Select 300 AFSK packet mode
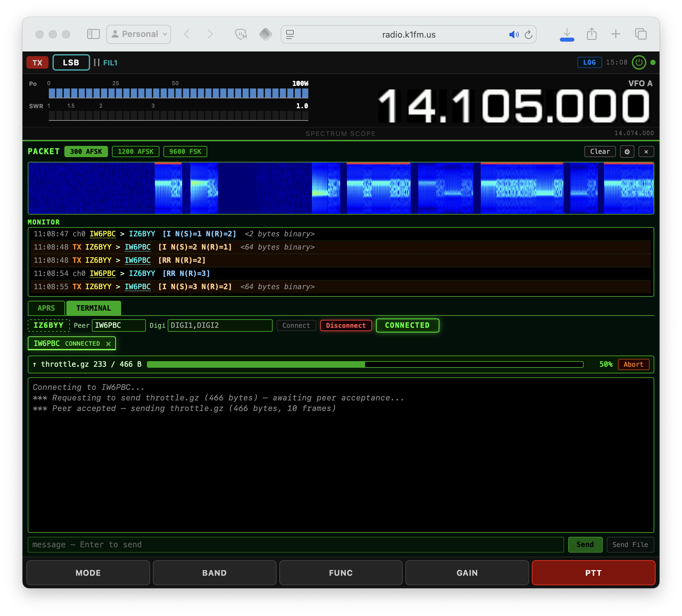 86,152
